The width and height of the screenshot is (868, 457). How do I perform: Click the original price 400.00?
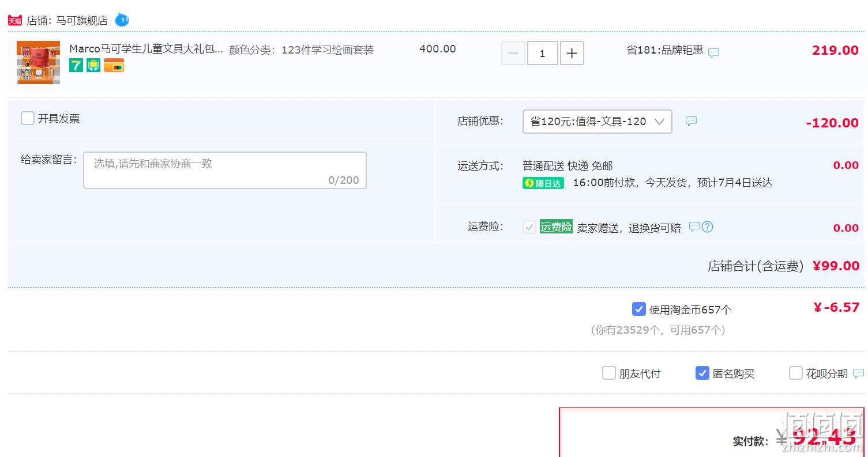tap(438, 49)
